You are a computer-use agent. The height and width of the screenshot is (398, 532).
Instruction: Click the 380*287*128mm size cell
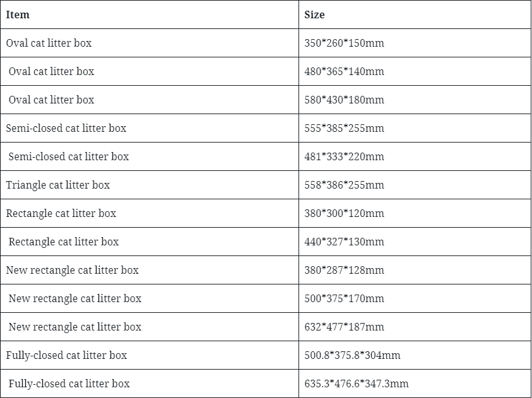coord(344,270)
